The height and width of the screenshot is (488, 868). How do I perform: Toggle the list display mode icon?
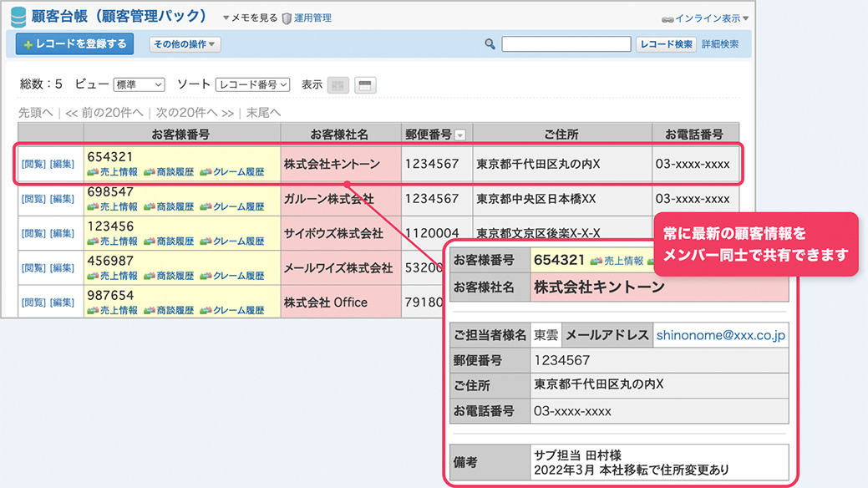[364, 84]
